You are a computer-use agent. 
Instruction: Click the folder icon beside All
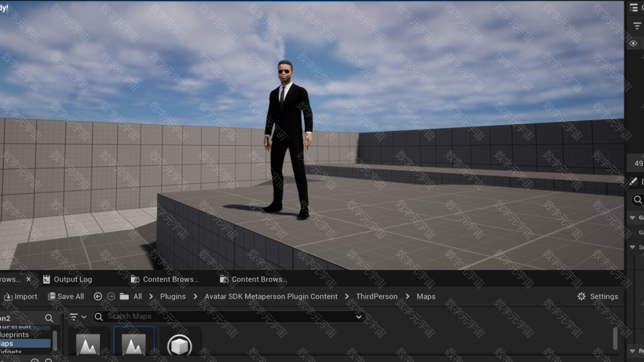pos(124,297)
